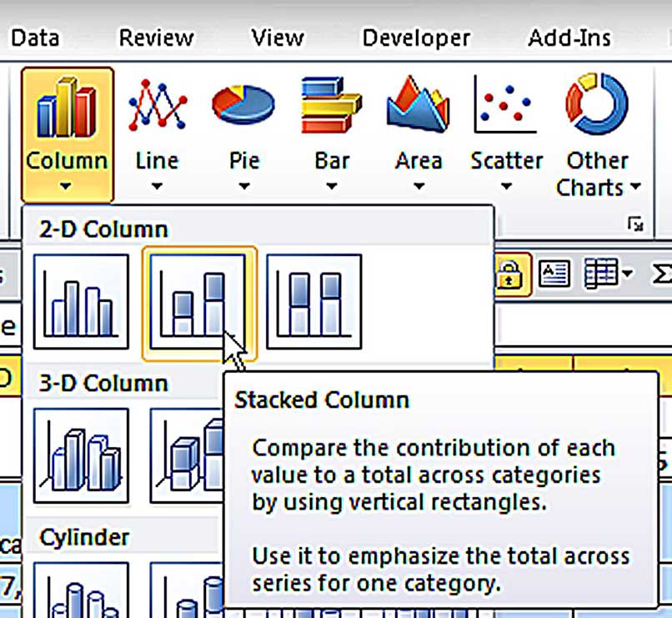Choose 2-D Clustered Column chart thumbnail
This screenshot has height=618, width=672.
pos(81,302)
